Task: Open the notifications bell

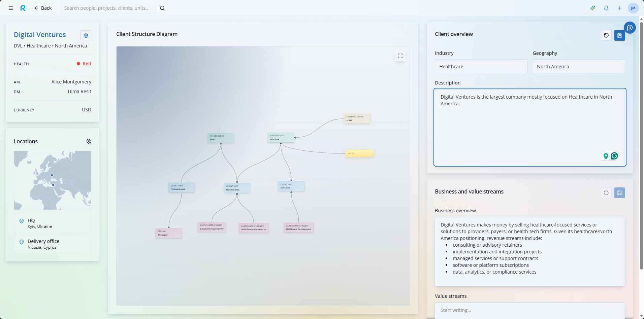Action: [606, 8]
